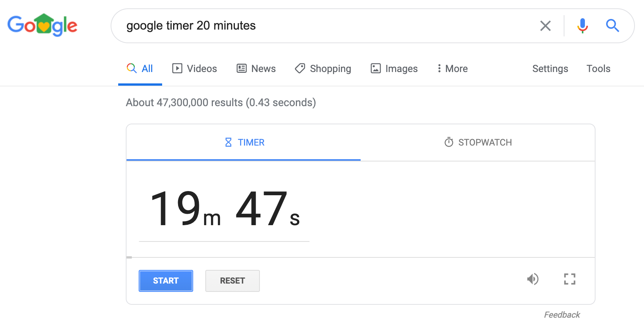Click the News icon in search filters
The image size is (644, 326).
click(241, 69)
